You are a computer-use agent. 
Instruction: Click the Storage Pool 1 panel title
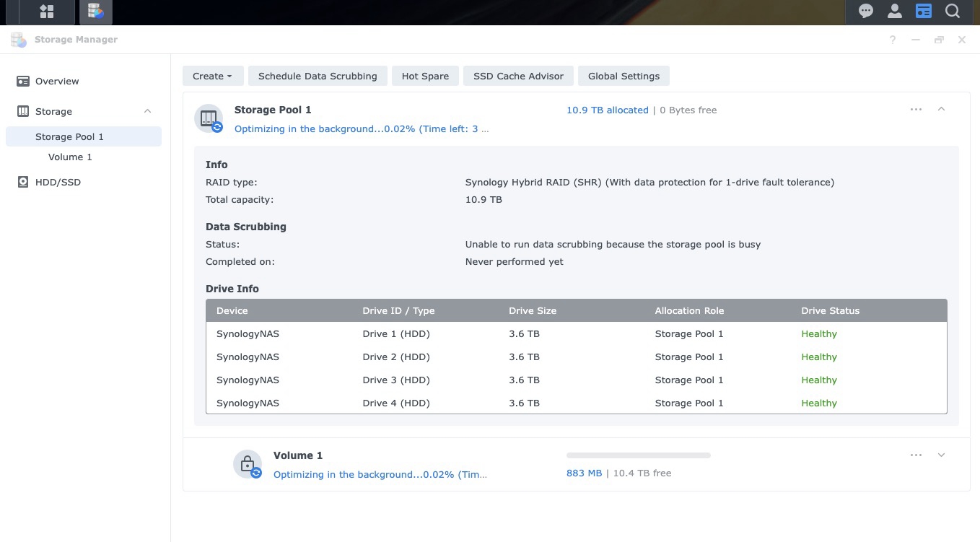click(273, 110)
